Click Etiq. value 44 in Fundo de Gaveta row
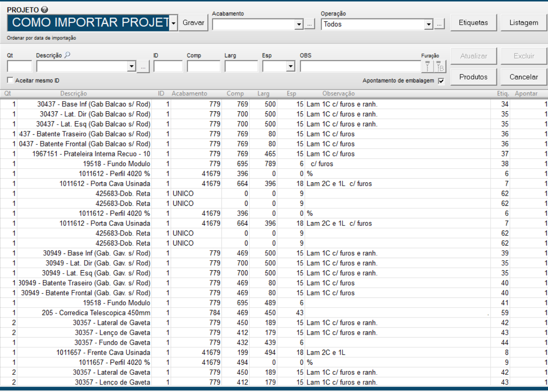The image size is (548, 392). pyautogui.click(x=505, y=343)
